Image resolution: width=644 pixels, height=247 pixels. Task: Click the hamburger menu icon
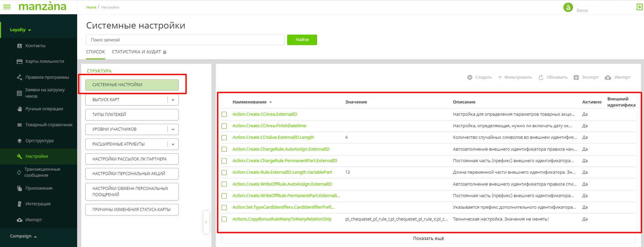(x=7, y=7)
